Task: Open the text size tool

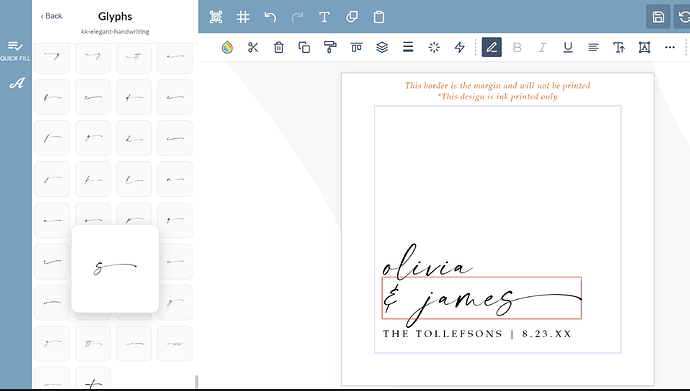Action: pyautogui.click(x=619, y=47)
